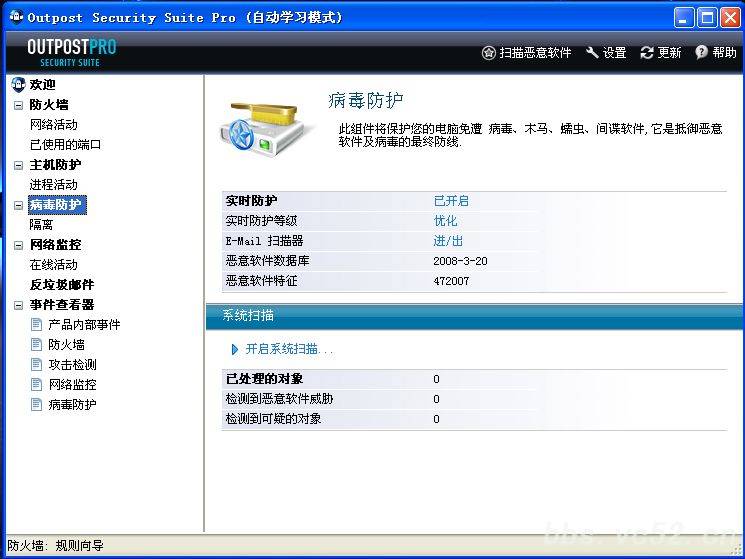The width and height of the screenshot is (745, 559).
Task: Click database date 2008-3-20
Action: 460,261
